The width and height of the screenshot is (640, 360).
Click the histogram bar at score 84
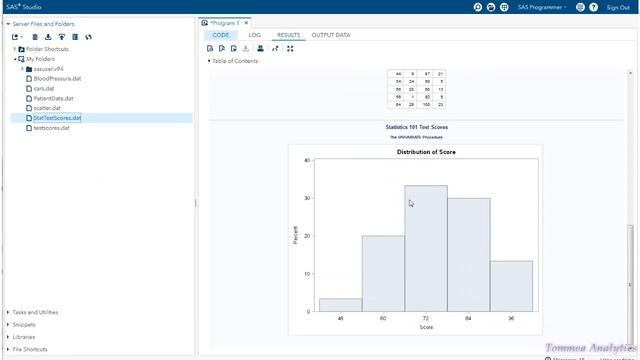tap(469, 255)
